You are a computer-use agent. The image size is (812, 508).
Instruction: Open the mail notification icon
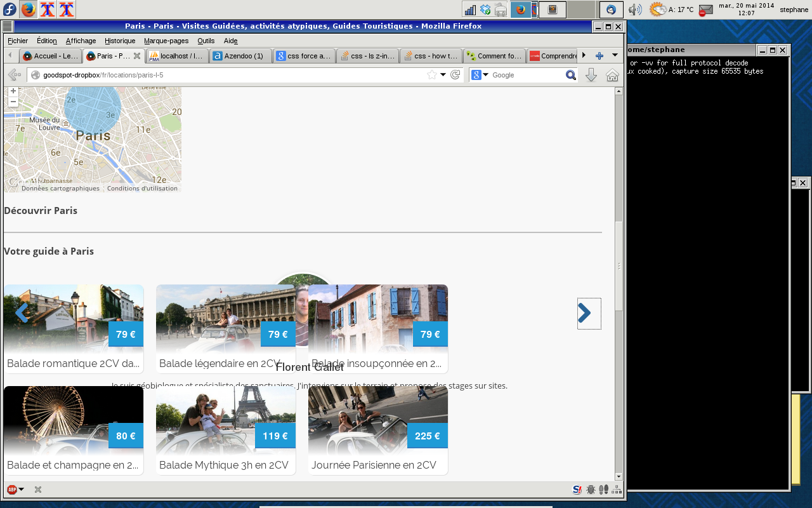(705, 10)
